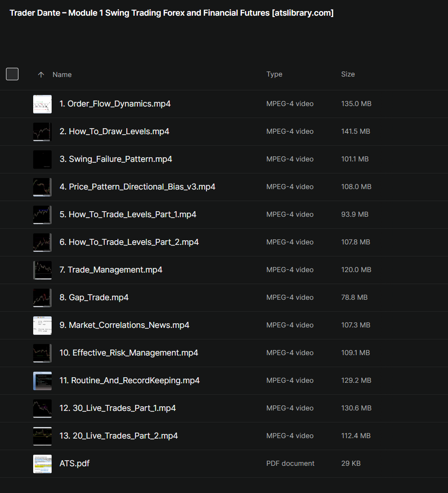Open thumbnail of 10. Effective_Risk_Management.mp4
This screenshot has height=493, width=448.
(x=42, y=353)
